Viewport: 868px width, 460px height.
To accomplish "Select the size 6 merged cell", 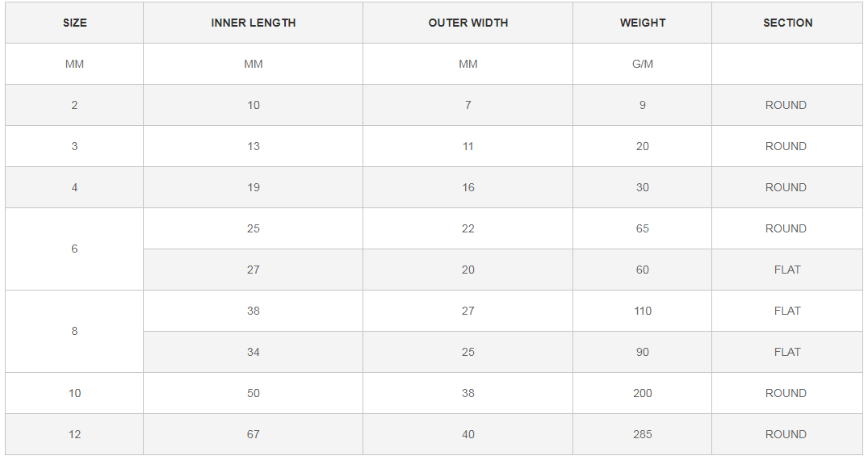I will pyautogui.click(x=74, y=249).
